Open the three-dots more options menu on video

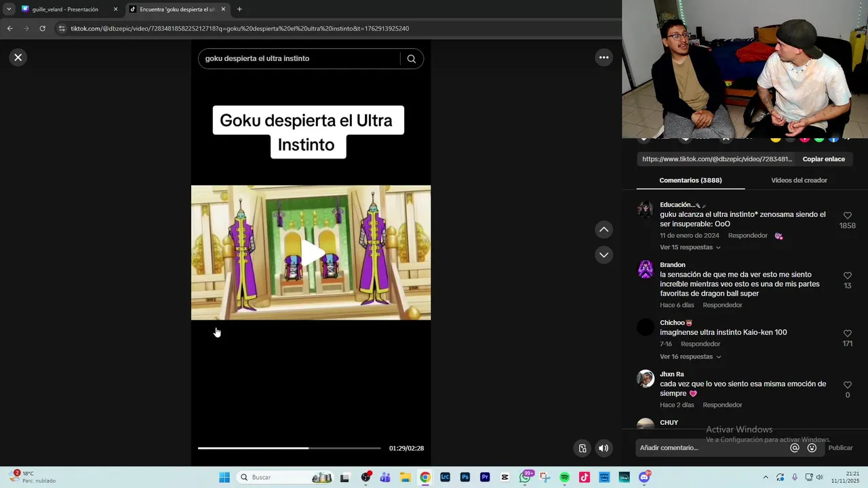point(604,58)
